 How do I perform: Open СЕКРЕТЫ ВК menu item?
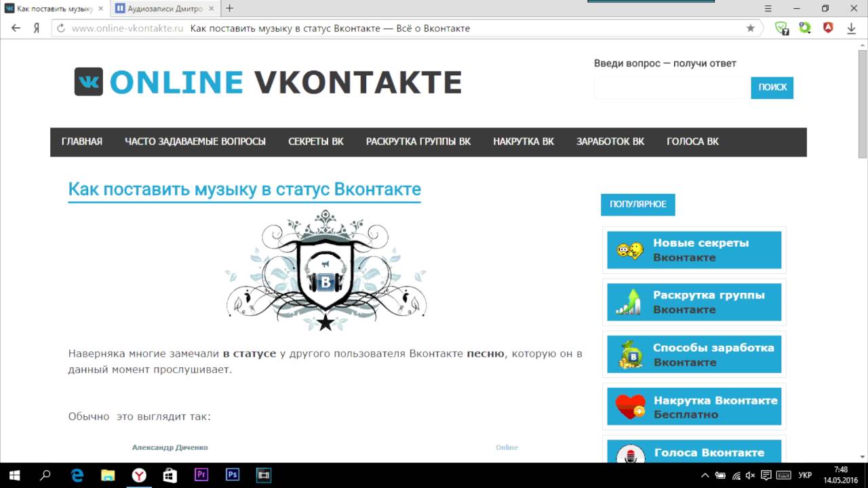(x=316, y=142)
